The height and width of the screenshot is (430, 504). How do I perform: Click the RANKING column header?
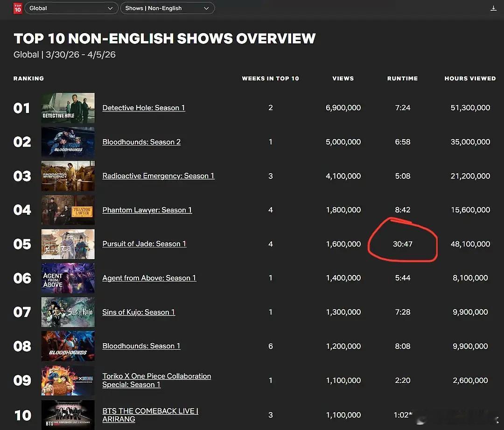click(28, 78)
